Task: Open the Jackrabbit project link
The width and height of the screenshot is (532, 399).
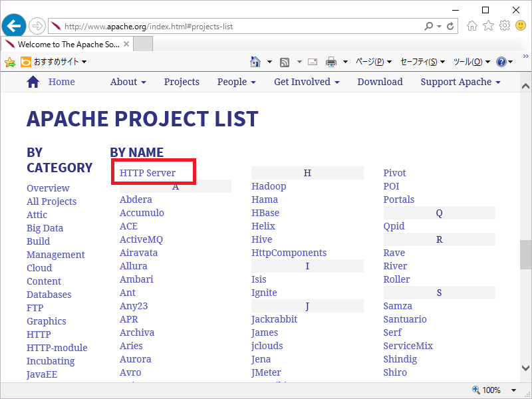Action: (274, 319)
